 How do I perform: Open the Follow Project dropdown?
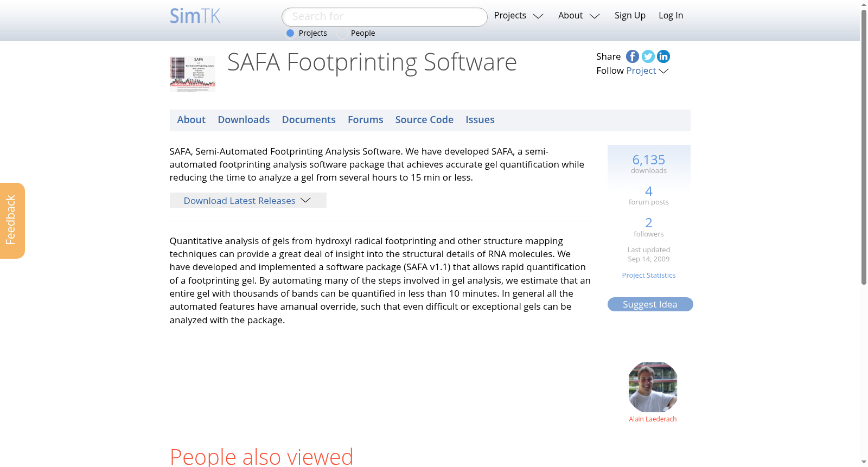point(647,71)
